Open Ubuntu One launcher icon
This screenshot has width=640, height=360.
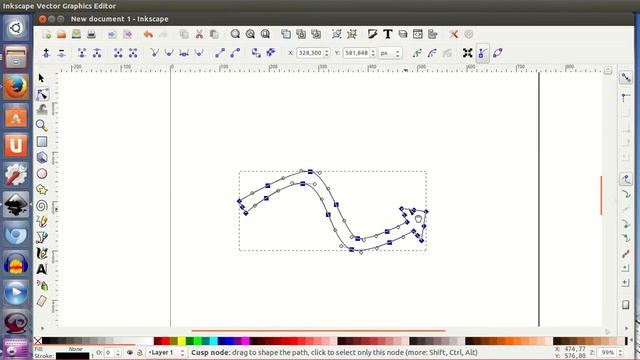(16, 146)
